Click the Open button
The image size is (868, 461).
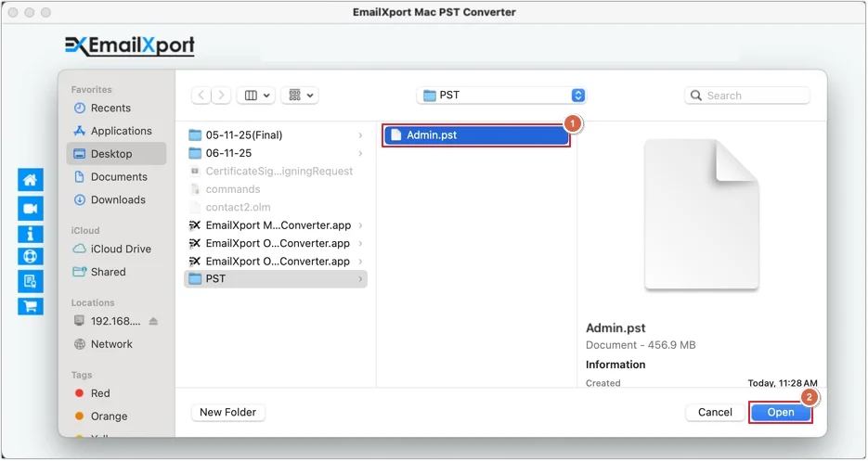click(x=780, y=412)
